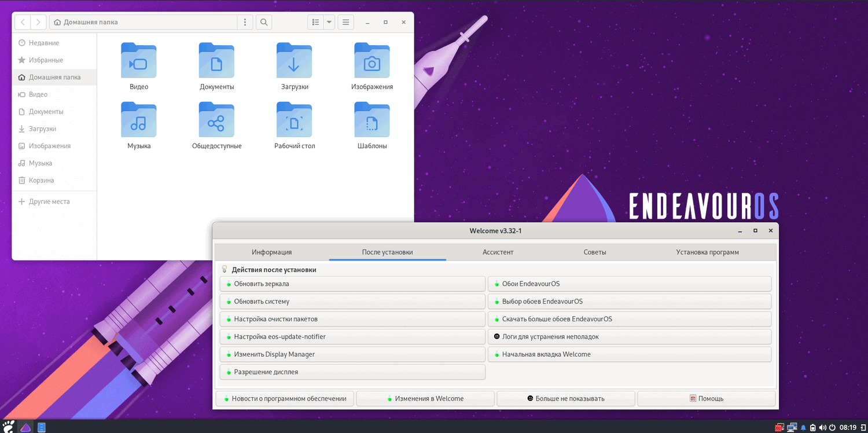Open the Изображения folder icon
This screenshot has width=868, height=433.
tap(372, 60)
